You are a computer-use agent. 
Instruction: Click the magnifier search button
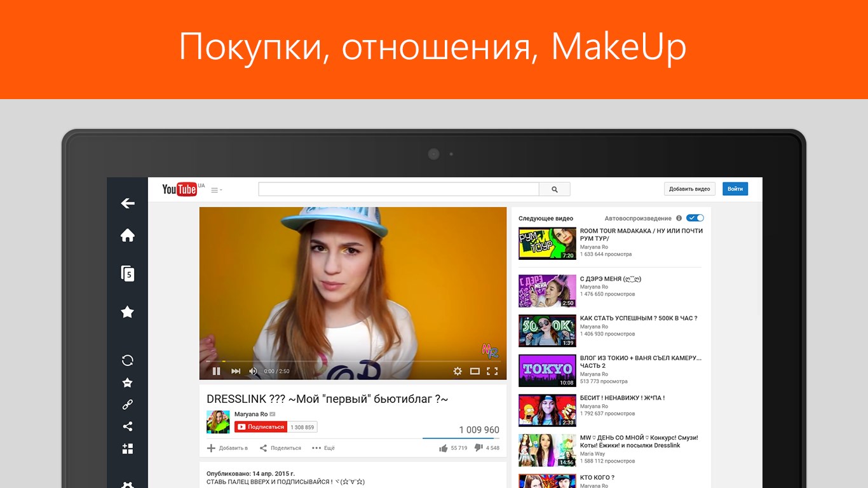[555, 189]
